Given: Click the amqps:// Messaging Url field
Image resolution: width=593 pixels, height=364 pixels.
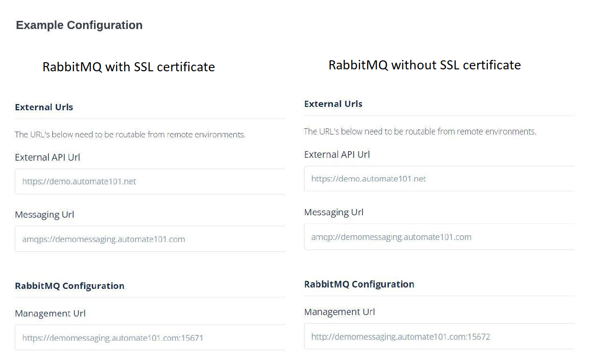Looking at the screenshot, I should tap(150, 239).
